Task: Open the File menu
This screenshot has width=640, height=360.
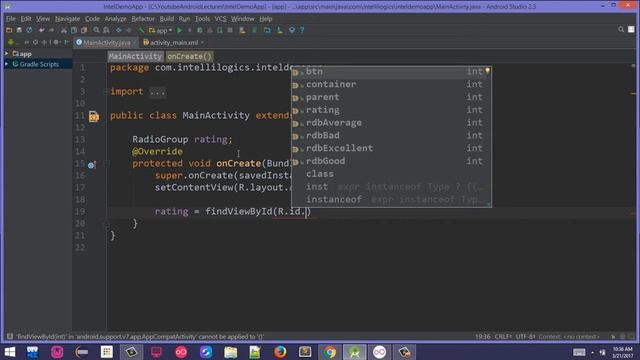Action: point(11,19)
